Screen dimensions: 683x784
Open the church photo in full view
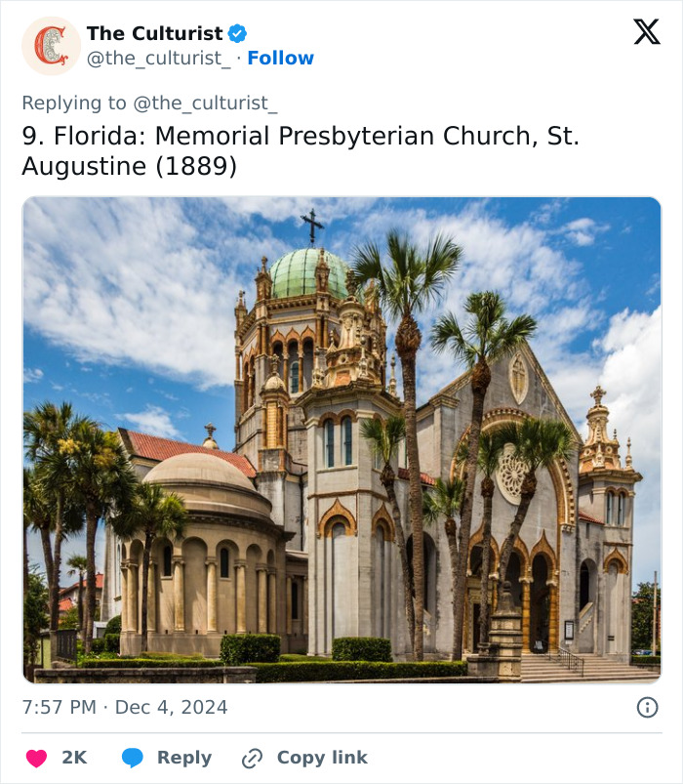tap(341, 434)
